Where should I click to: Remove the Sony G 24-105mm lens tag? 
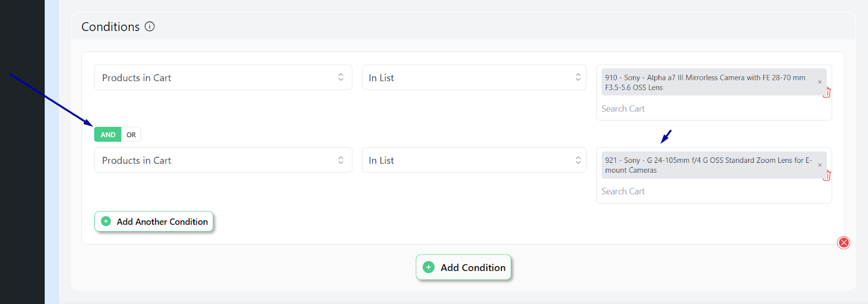pyautogui.click(x=820, y=165)
